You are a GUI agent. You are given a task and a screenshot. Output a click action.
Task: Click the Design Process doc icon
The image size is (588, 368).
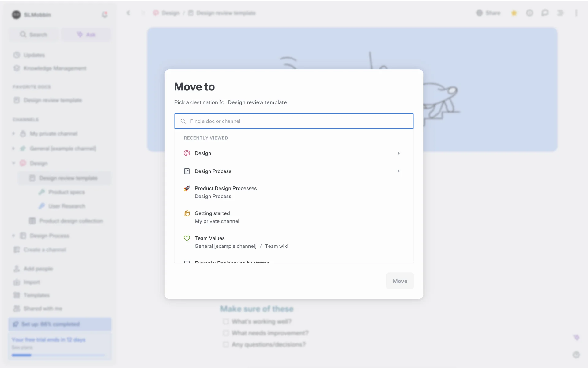coord(187,171)
